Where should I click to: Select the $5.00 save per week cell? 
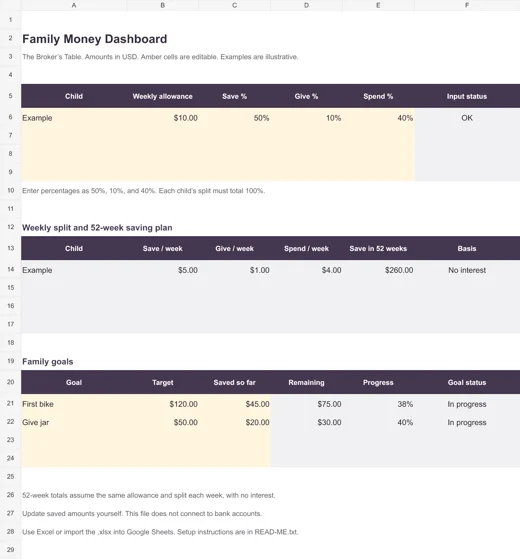coord(163,270)
